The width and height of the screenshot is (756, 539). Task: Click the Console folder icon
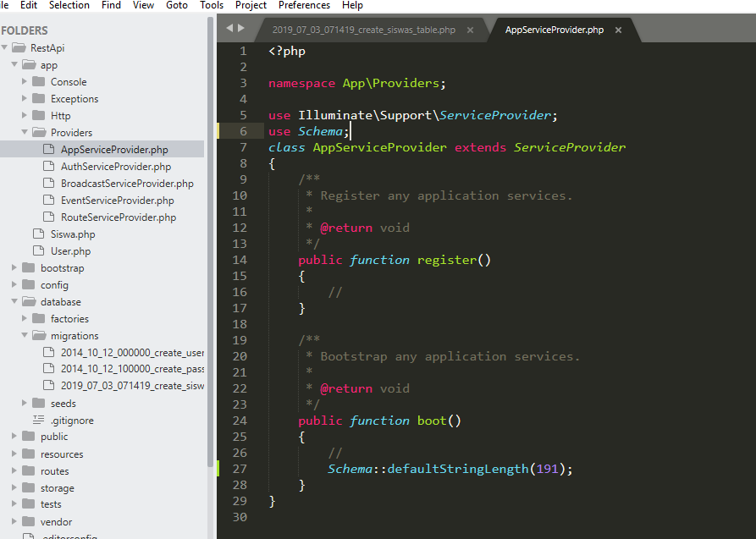(x=38, y=82)
